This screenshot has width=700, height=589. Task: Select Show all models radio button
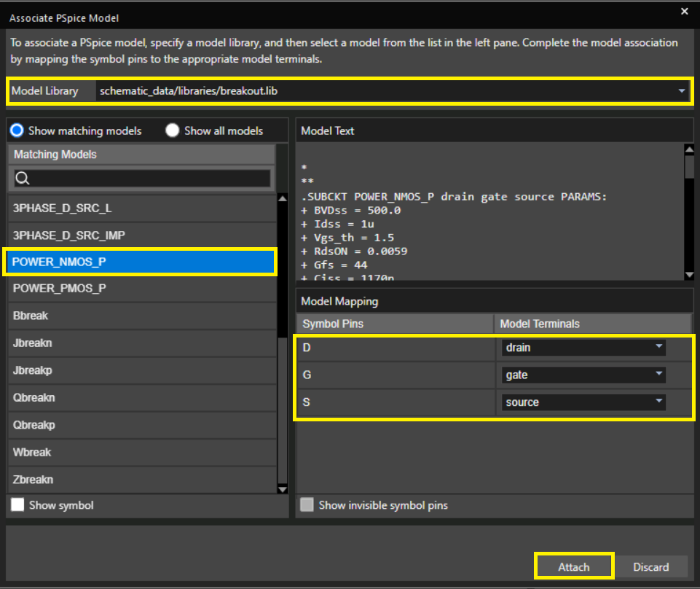click(173, 130)
